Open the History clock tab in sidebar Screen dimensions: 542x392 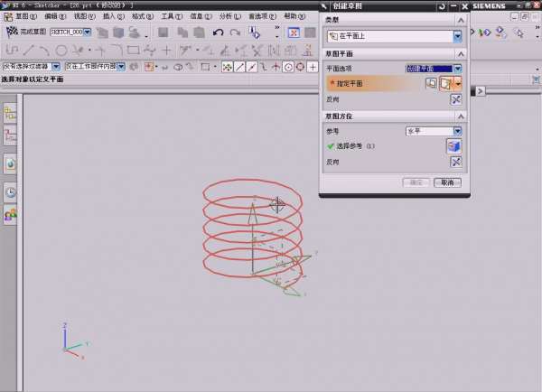pos(10,192)
